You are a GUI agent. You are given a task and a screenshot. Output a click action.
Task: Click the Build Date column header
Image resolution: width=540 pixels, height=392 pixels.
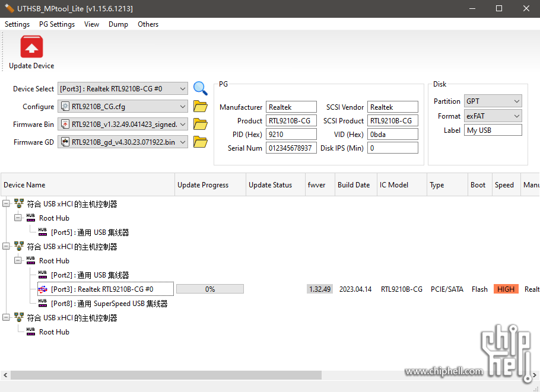(356, 185)
